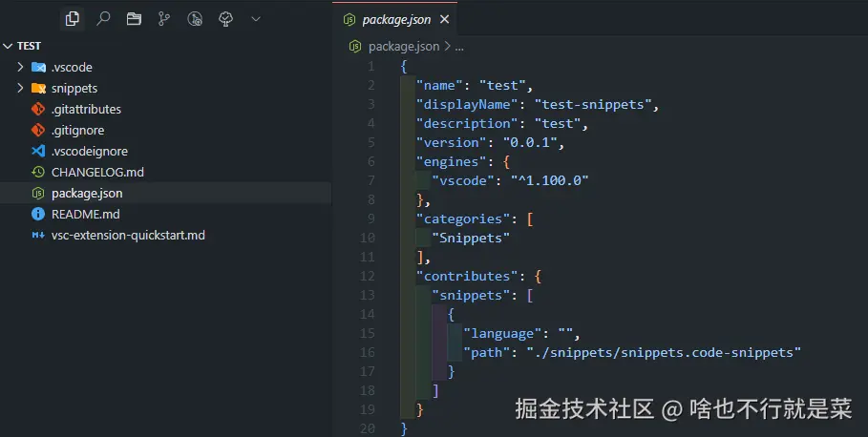Open the folder view icon in the activity bar
Image resolution: width=868 pixels, height=437 pixels.
[x=134, y=19]
